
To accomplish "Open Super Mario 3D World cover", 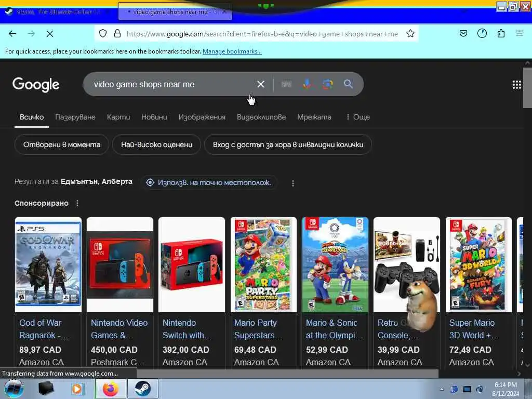I will (478, 264).
